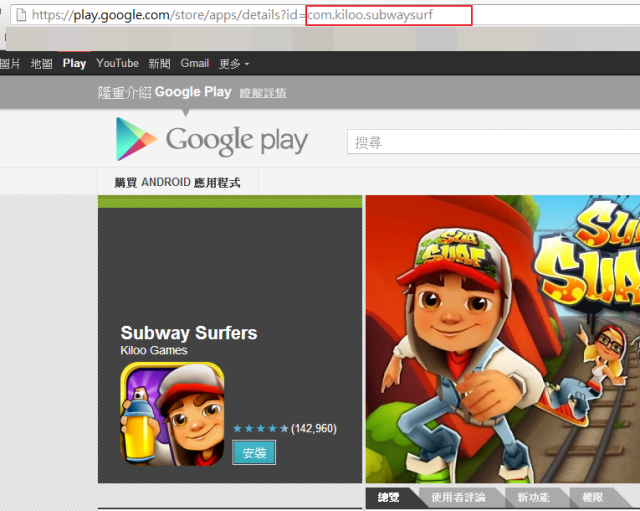Open the Subway Surfers app icon
The image size is (640, 511).
[172, 414]
